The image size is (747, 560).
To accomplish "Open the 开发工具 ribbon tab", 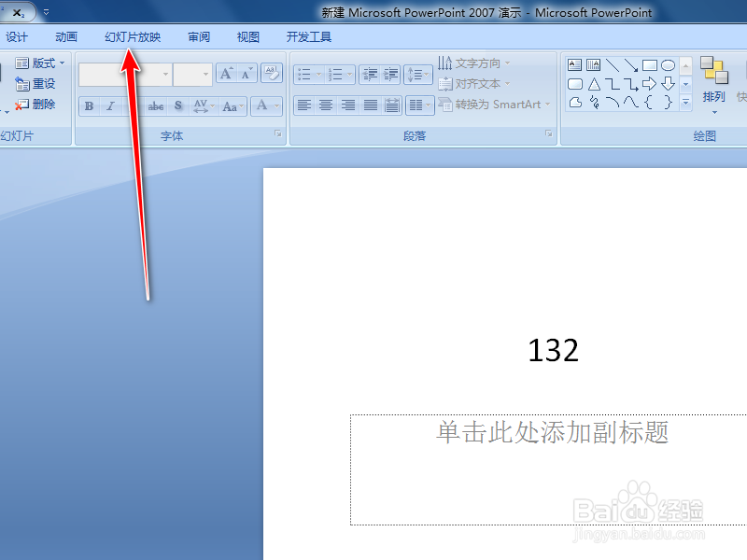I will (x=309, y=37).
